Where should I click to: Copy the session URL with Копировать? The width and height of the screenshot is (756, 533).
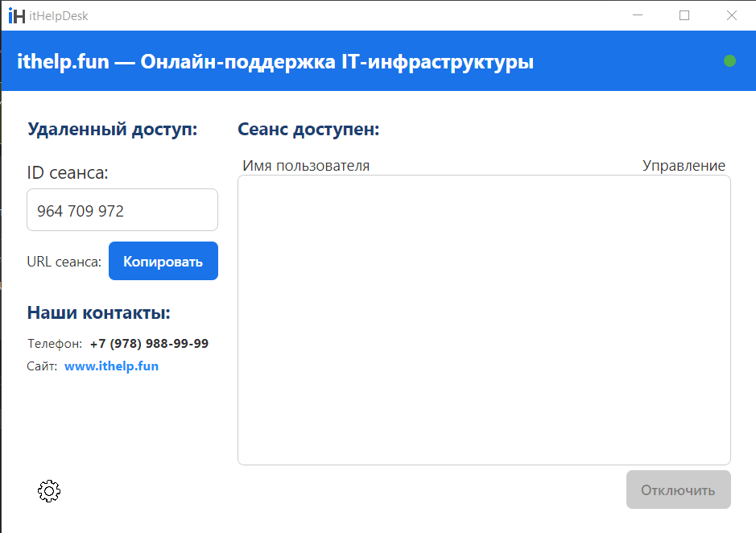(x=163, y=261)
